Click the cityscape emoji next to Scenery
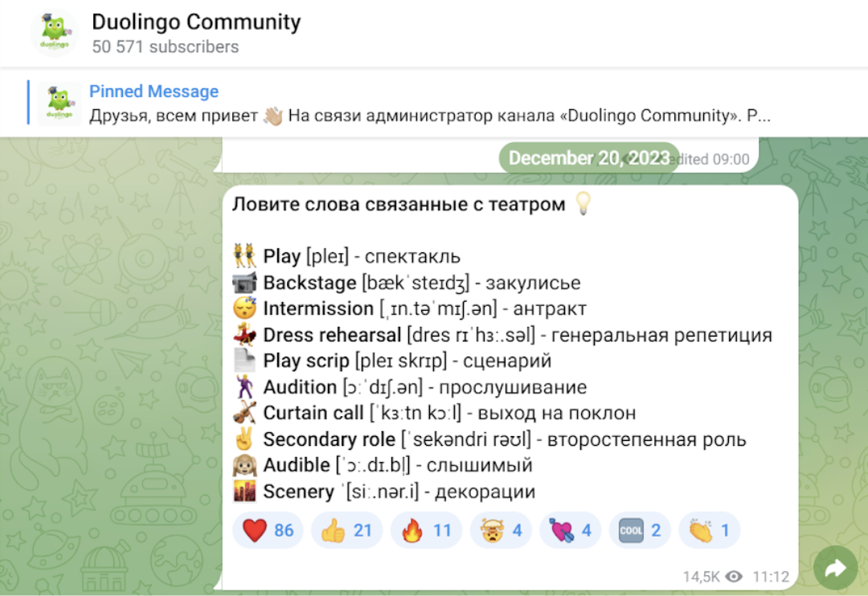 point(244,492)
